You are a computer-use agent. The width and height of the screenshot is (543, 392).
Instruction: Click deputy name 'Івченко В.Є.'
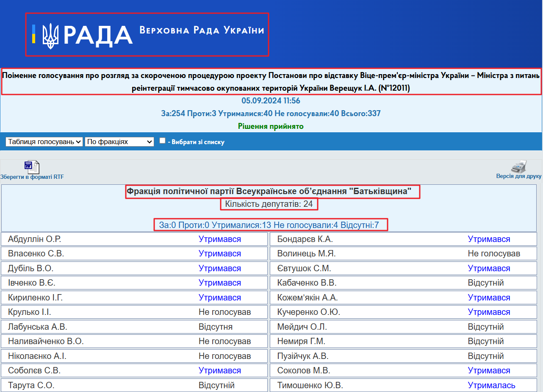[32, 283]
